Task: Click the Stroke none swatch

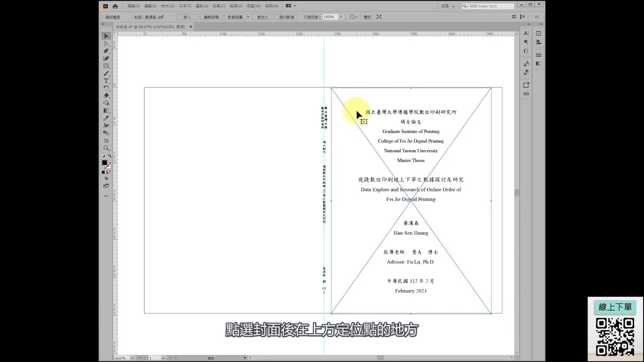Action: 108,165
